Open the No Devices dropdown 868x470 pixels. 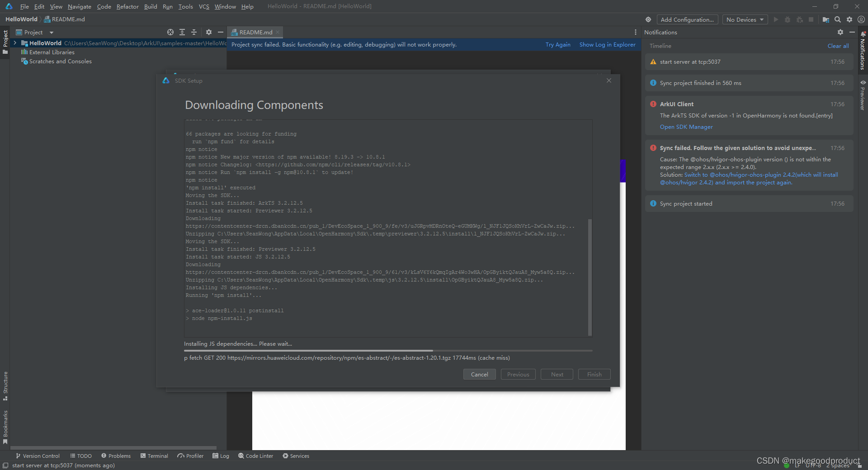745,19
